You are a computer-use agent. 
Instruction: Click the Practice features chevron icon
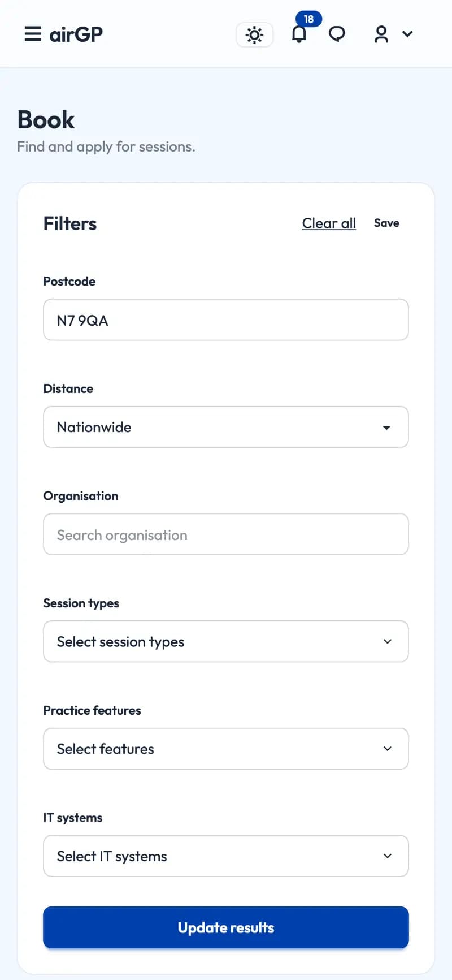[x=388, y=749]
